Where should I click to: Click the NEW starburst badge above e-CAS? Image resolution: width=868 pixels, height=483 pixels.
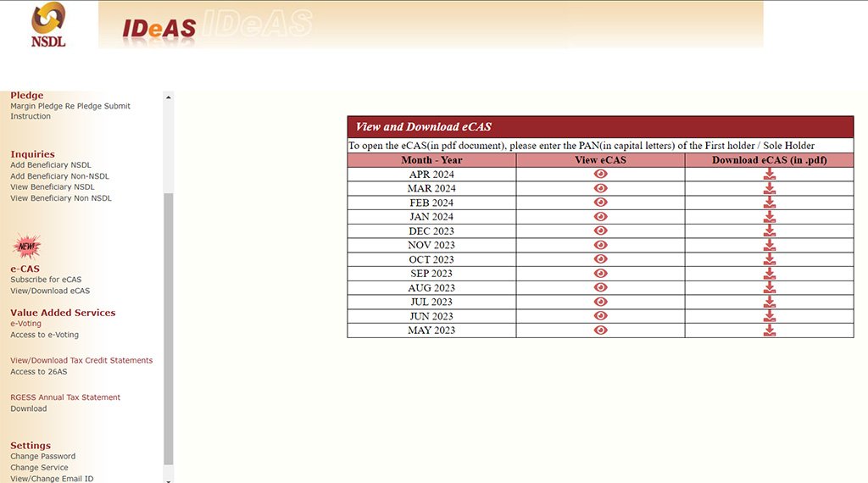pos(26,247)
